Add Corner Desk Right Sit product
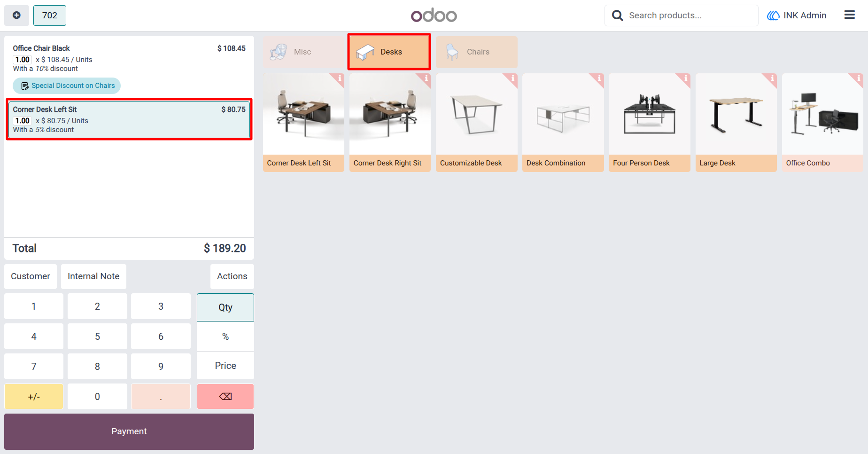This screenshot has width=868, height=454. pos(390,123)
